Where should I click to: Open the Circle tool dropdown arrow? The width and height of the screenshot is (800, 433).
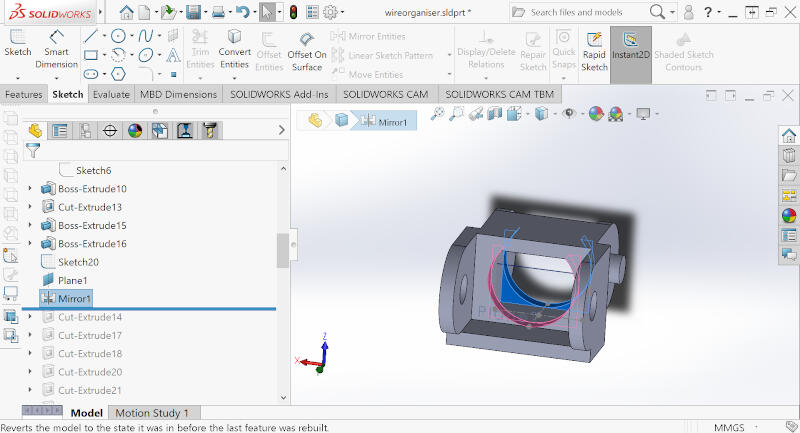point(131,36)
